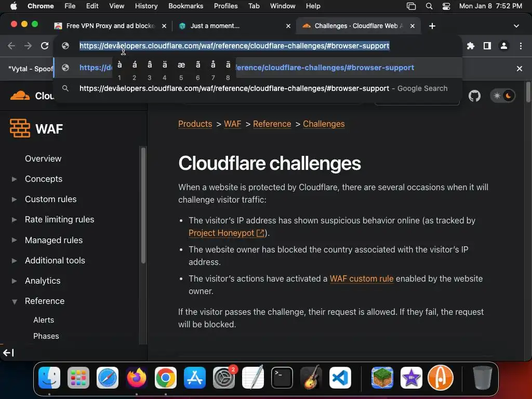Viewport: 532px width, 399px height.
Task: Choose accent option æ numbered 5
Action: pyautogui.click(x=181, y=70)
